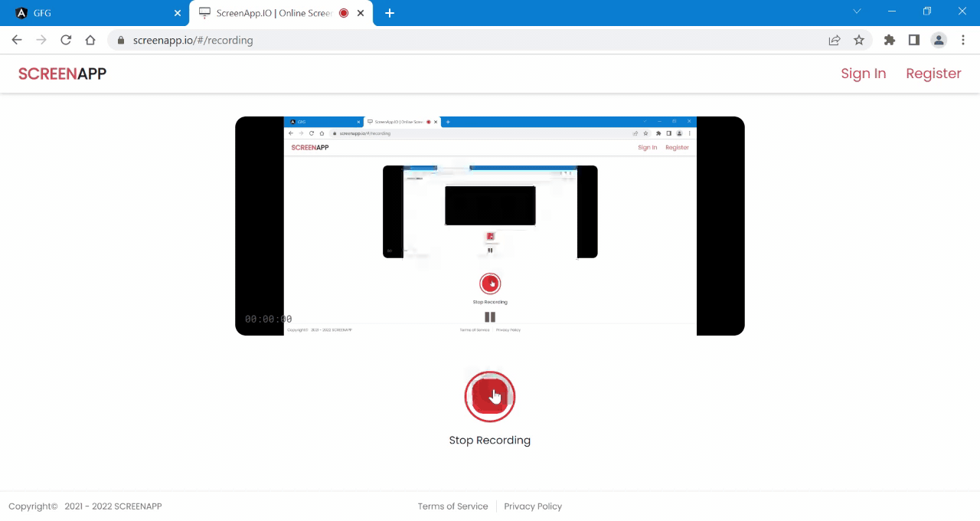Open the Register page
The image size is (980, 521).
click(x=933, y=74)
